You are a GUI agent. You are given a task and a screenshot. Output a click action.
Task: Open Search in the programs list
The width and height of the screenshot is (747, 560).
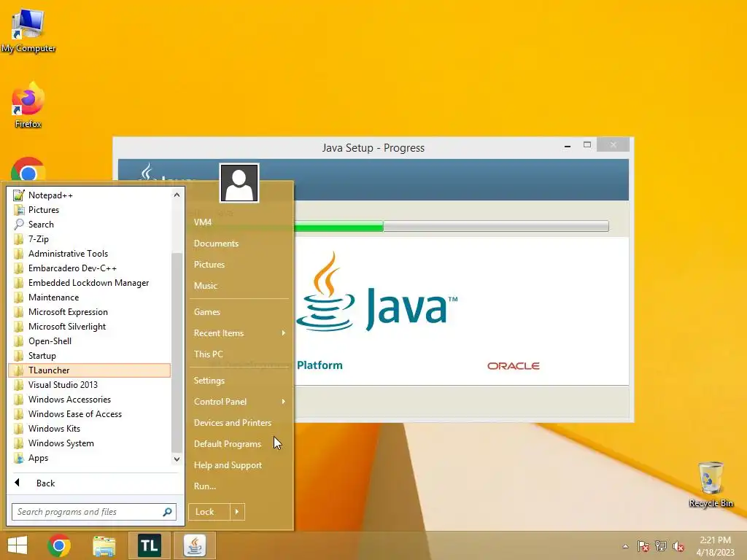(x=89, y=225)
